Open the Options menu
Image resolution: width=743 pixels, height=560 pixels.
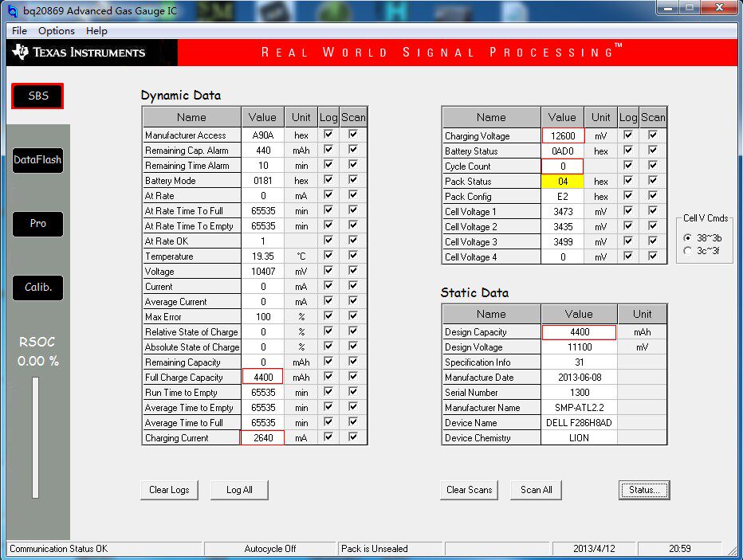[57, 31]
